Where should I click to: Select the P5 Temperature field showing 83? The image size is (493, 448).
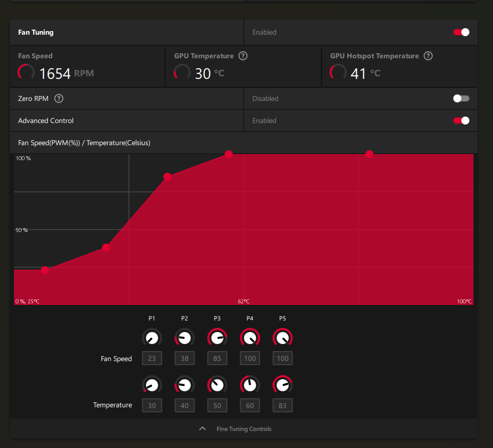282,405
